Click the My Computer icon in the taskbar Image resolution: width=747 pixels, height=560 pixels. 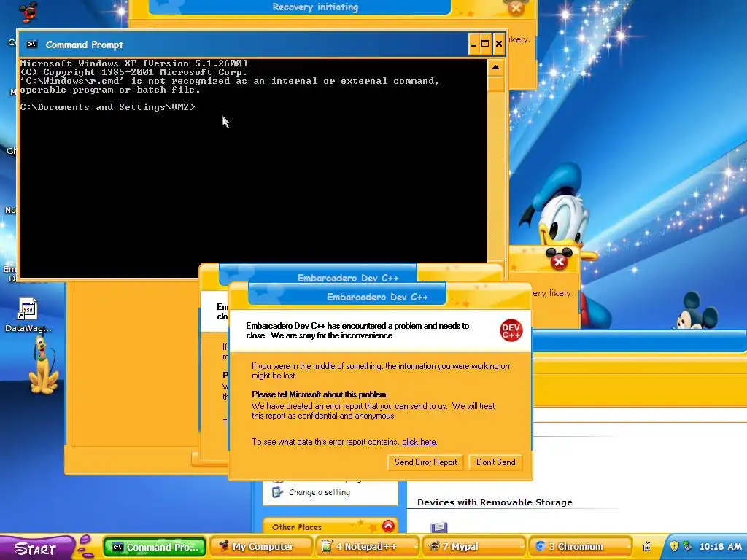223,547
